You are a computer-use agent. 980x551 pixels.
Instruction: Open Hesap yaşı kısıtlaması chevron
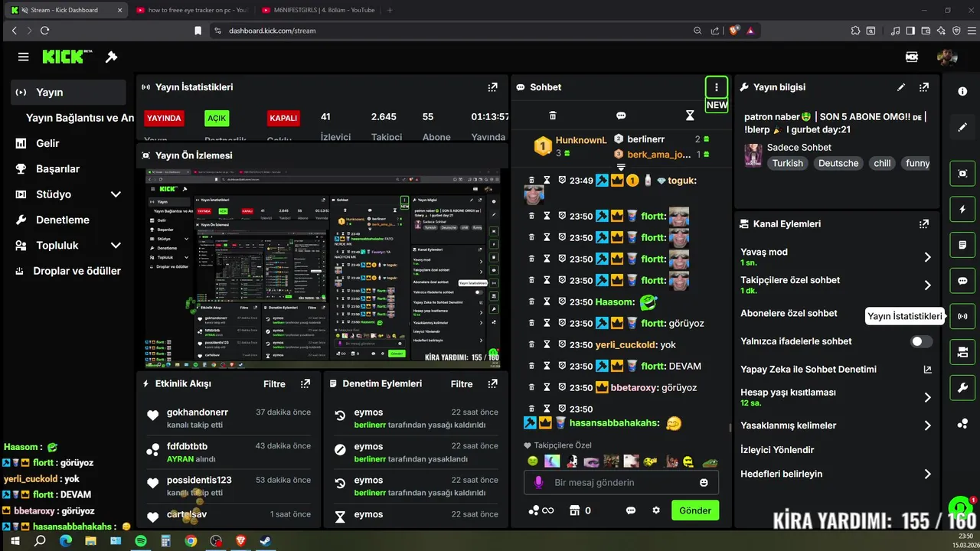click(927, 397)
